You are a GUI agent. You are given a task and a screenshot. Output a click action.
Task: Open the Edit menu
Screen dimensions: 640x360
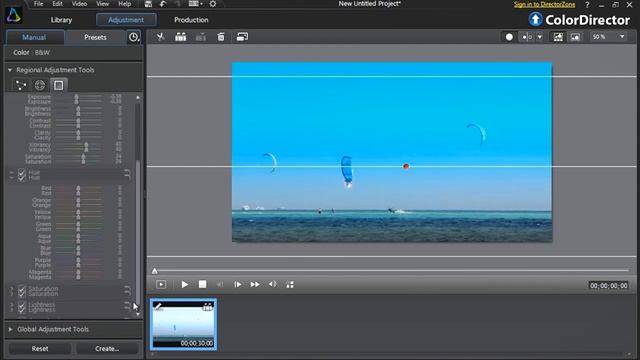coord(58,4)
